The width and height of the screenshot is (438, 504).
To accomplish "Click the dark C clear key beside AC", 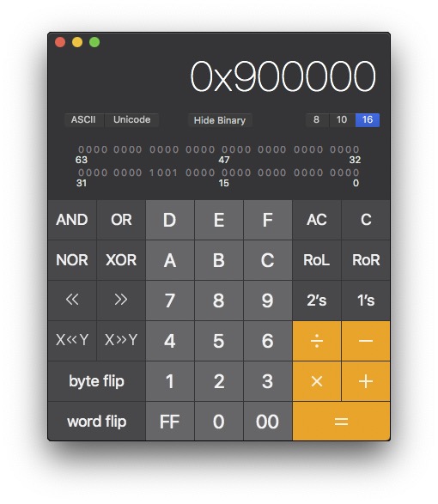I will (x=366, y=220).
